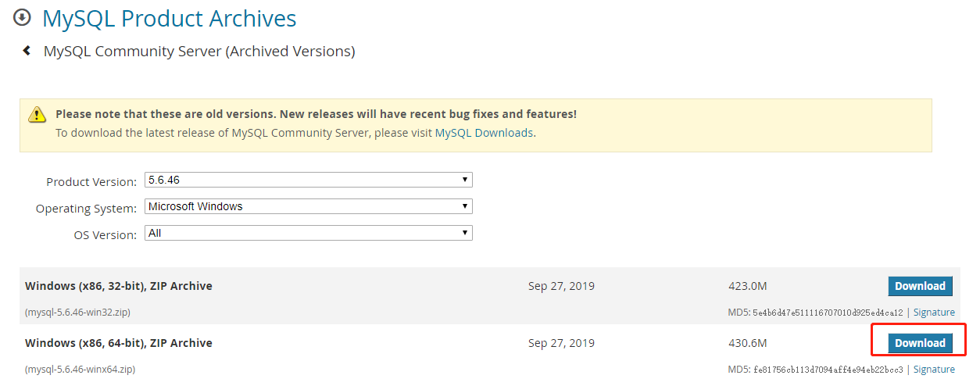This screenshot has width=980, height=386.
Task: Click the download circle icon beside the title
Action: pyautogui.click(x=23, y=17)
